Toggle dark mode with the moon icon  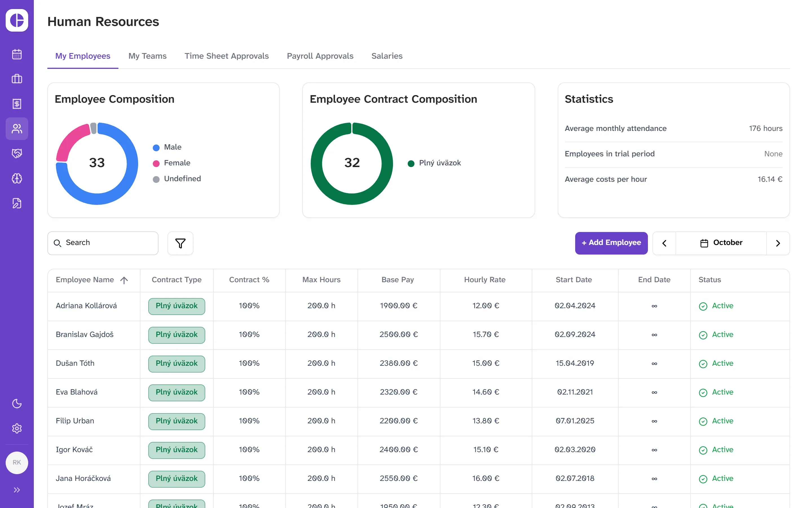coord(17,404)
